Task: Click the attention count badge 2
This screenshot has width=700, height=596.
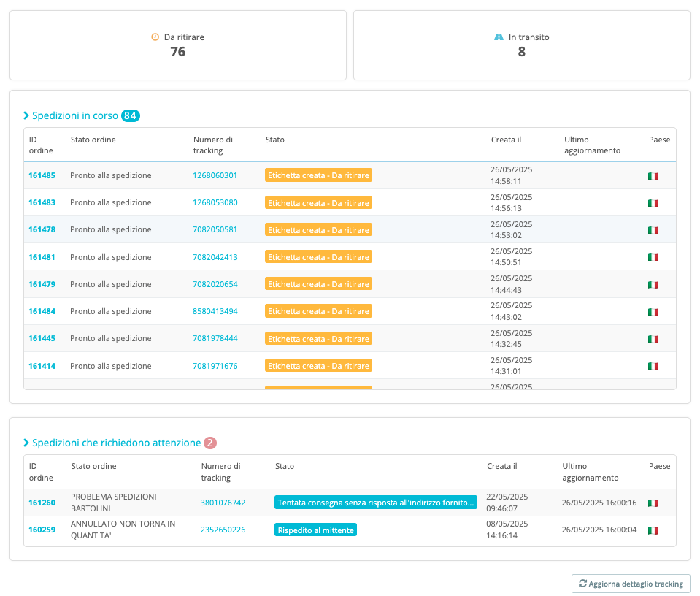Action: tap(209, 443)
